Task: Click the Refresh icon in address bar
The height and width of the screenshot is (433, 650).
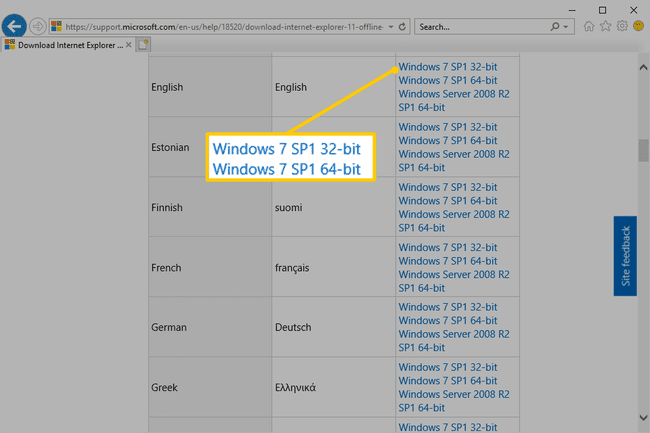Action: coord(402,27)
